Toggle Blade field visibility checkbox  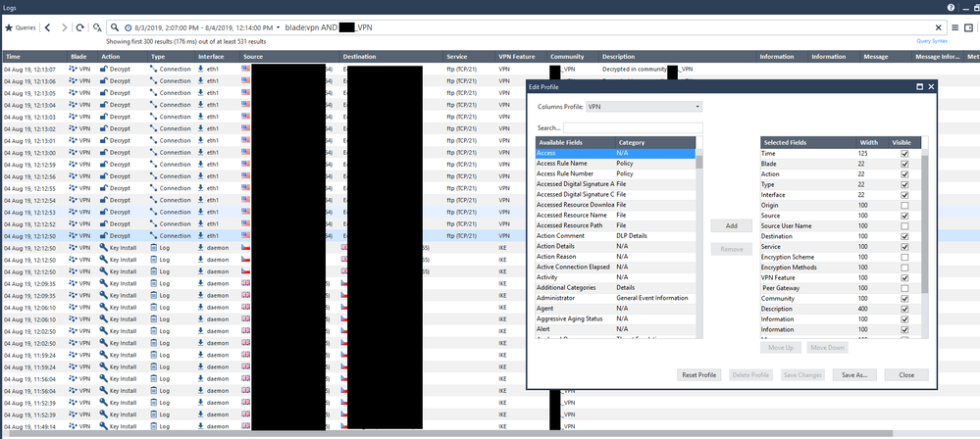[x=904, y=164]
